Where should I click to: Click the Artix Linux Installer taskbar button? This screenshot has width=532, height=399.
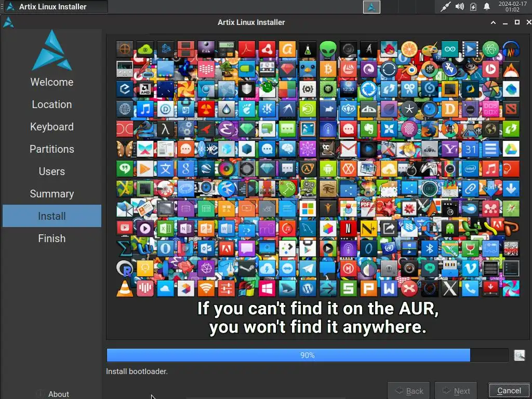(x=56, y=6)
